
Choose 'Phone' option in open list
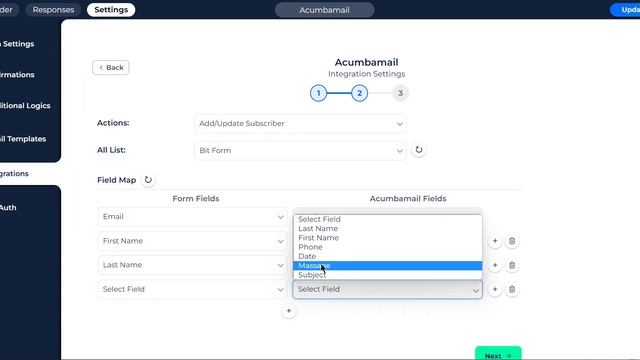(x=387, y=247)
